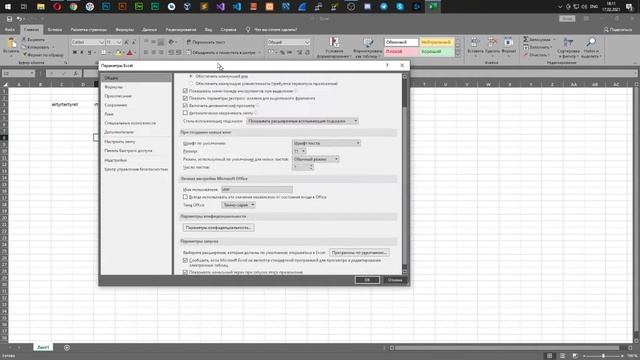Switch to the Insert ribbon tab
The image size is (640, 360).
click(x=55, y=29)
